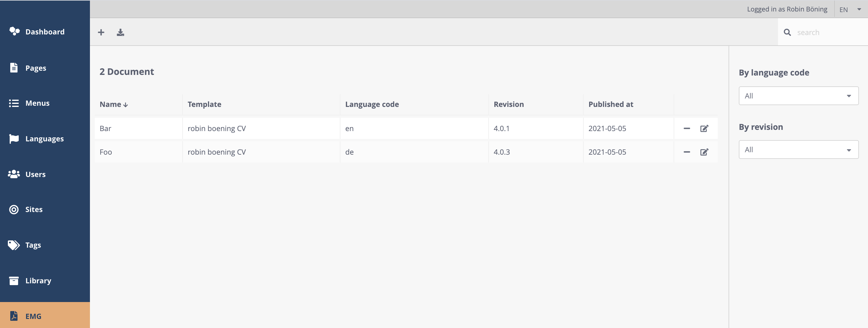Open the Menus section
This screenshot has width=868, height=328.
[x=37, y=103]
